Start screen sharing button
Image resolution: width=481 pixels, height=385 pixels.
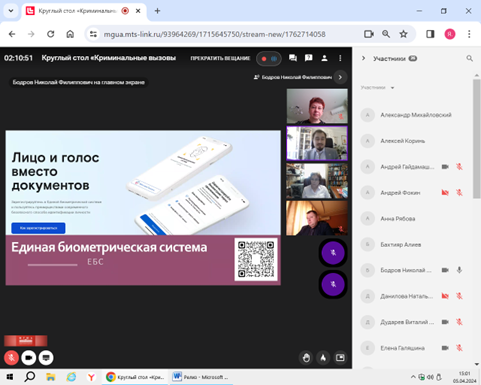(x=46, y=358)
